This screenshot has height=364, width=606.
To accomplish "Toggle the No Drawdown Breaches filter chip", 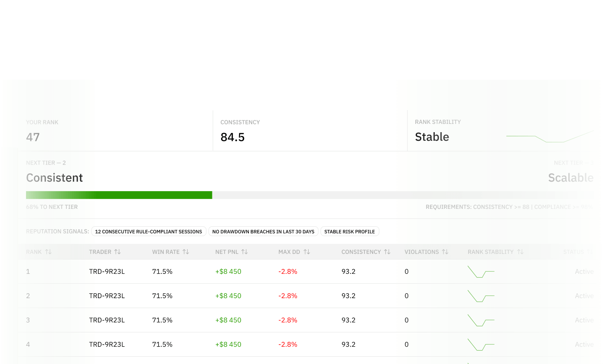I will click(263, 231).
